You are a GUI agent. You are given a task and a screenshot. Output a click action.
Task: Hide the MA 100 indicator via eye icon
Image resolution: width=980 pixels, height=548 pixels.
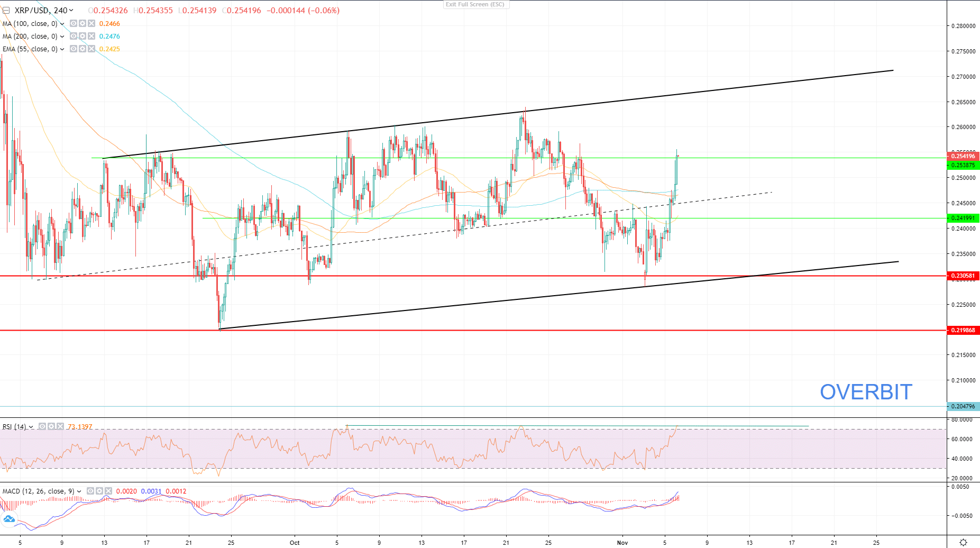click(74, 24)
